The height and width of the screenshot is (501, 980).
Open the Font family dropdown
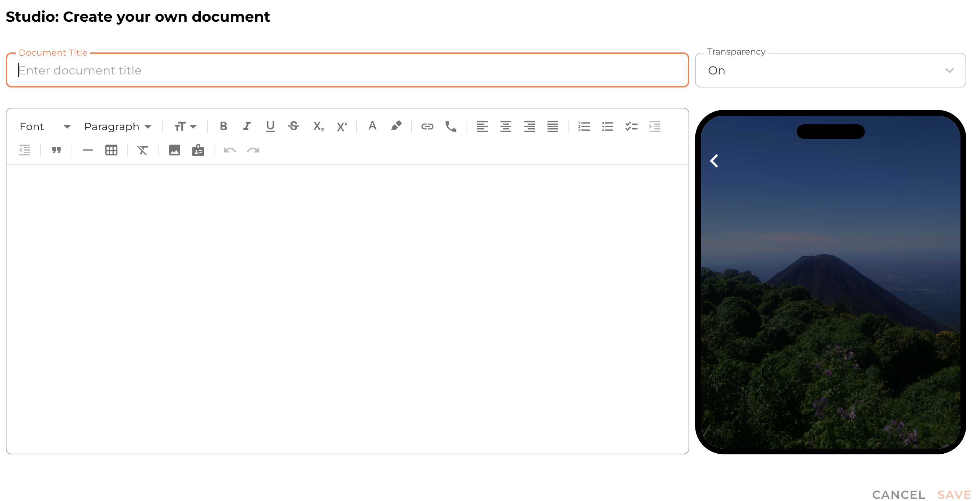[45, 127]
